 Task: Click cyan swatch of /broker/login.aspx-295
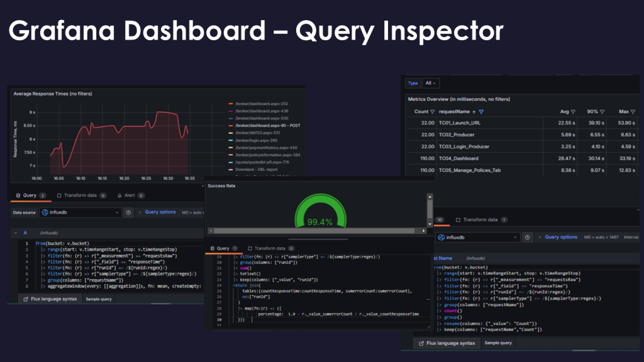pos(231,140)
